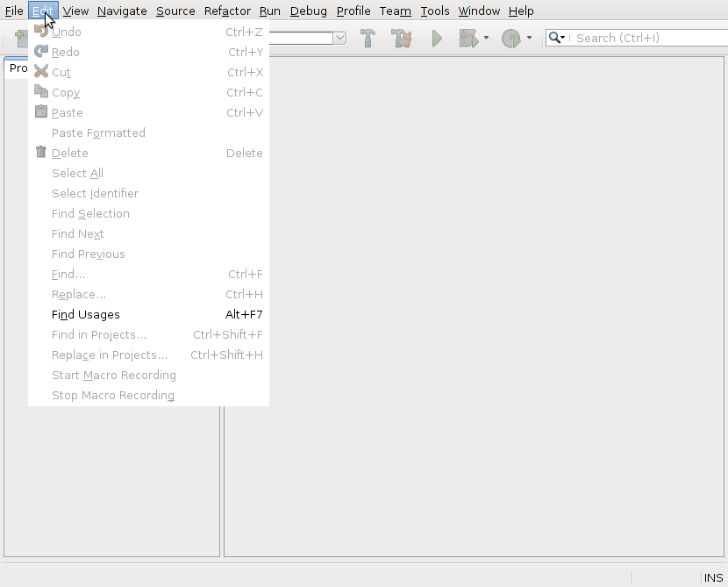The width and height of the screenshot is (728, 587).
Task: Choose Find Selection menu entry
Action: click(148, 213)
